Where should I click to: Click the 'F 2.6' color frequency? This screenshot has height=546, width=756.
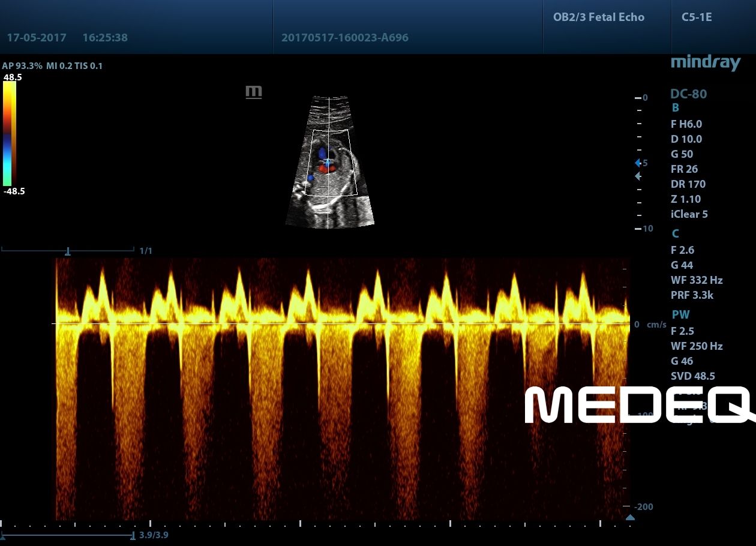[x=683, y=250]
